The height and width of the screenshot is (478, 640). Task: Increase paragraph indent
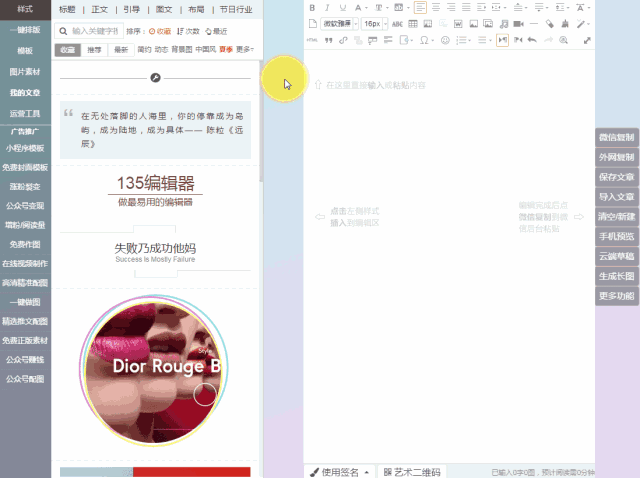pos(481,8)
